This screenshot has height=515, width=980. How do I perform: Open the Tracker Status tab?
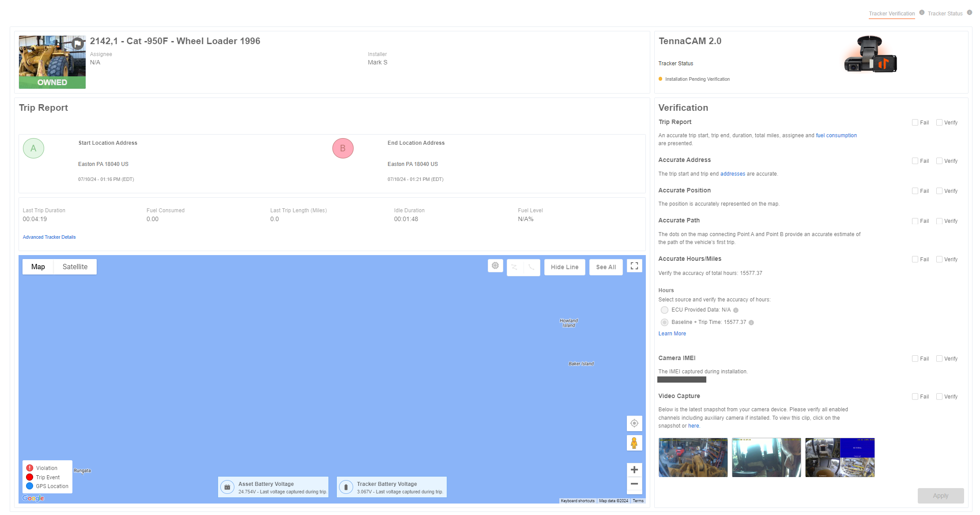pos(945,14)
